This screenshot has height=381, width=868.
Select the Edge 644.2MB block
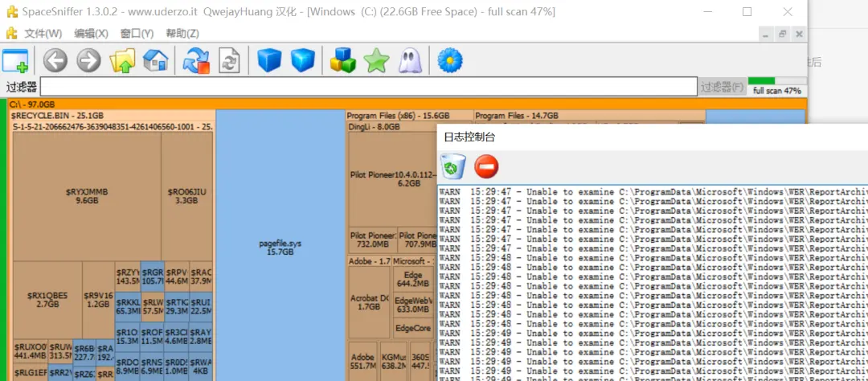(x=413, y=279)
